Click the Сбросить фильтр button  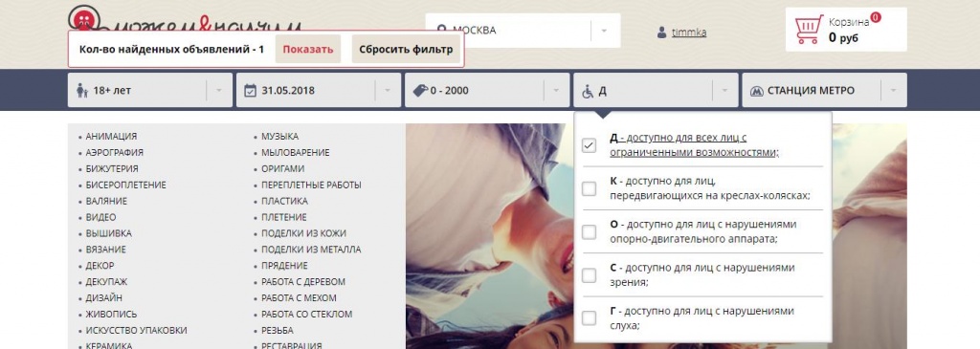coord(406,50)
